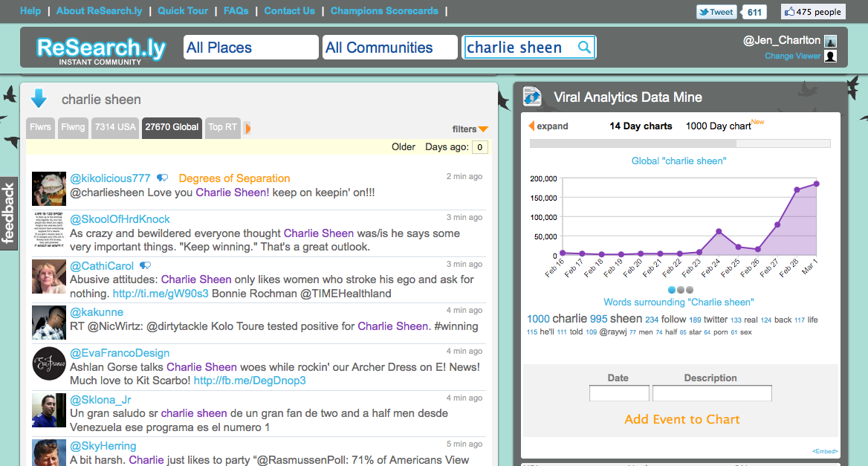Viewport: 868px width, 466px height.
Task: Click @EvaFrancoDesign avatar thumbnail
Action: 49,363
